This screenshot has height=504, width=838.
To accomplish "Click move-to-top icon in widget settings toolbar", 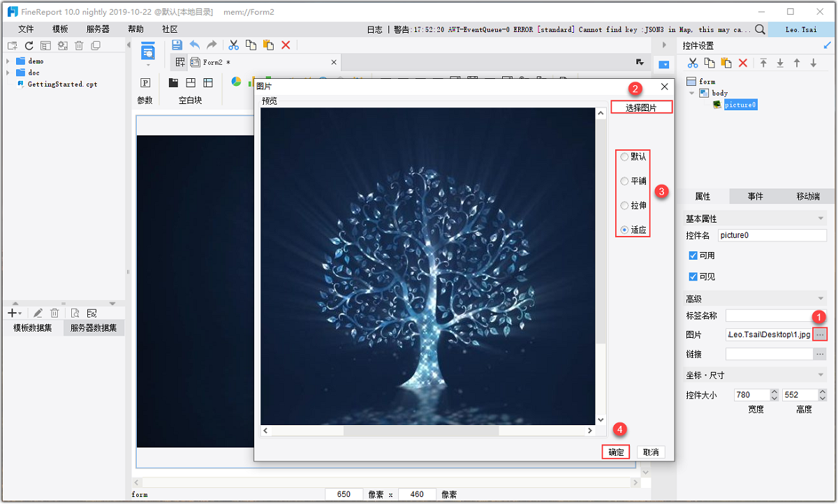I will (x=763, y=63).
